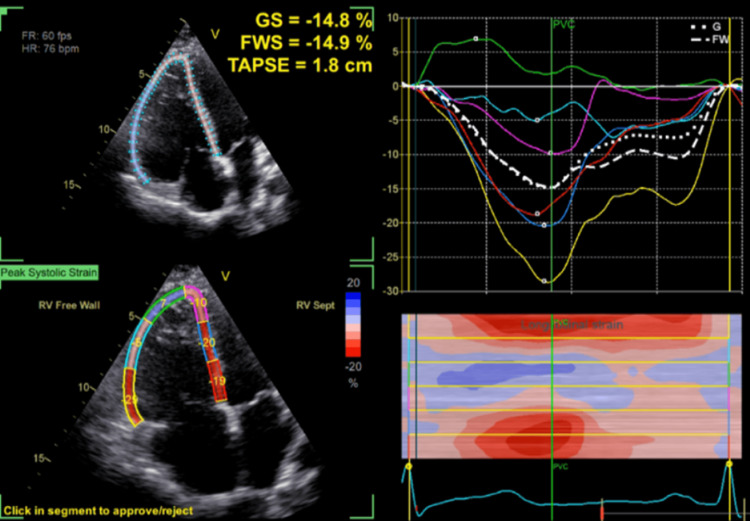Click the TAPSE = 1.8 cm value
750x521 pixels.
pos(300,65)
